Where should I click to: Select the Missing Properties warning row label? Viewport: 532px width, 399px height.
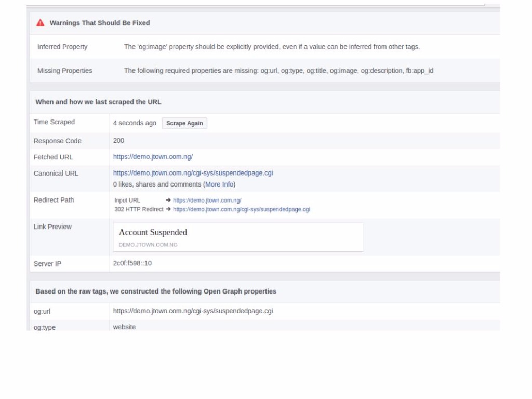pyautogui.click(x=65, y=71)
